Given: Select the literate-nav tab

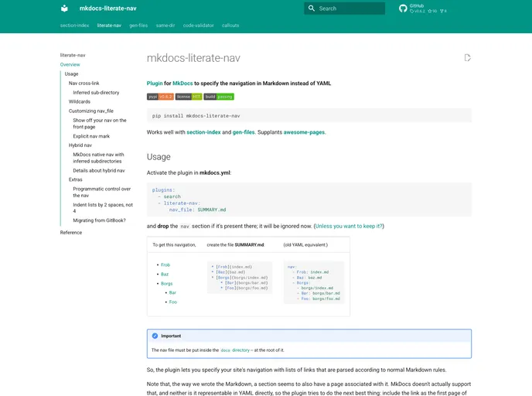Looking at the screenshot, I should point(109,26).
